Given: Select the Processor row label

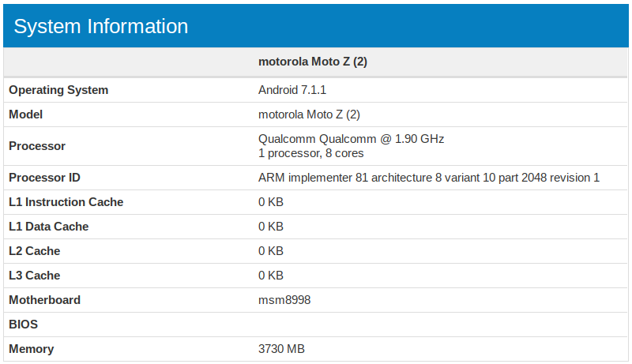Looking at the screenshot, I should [37, 146].
